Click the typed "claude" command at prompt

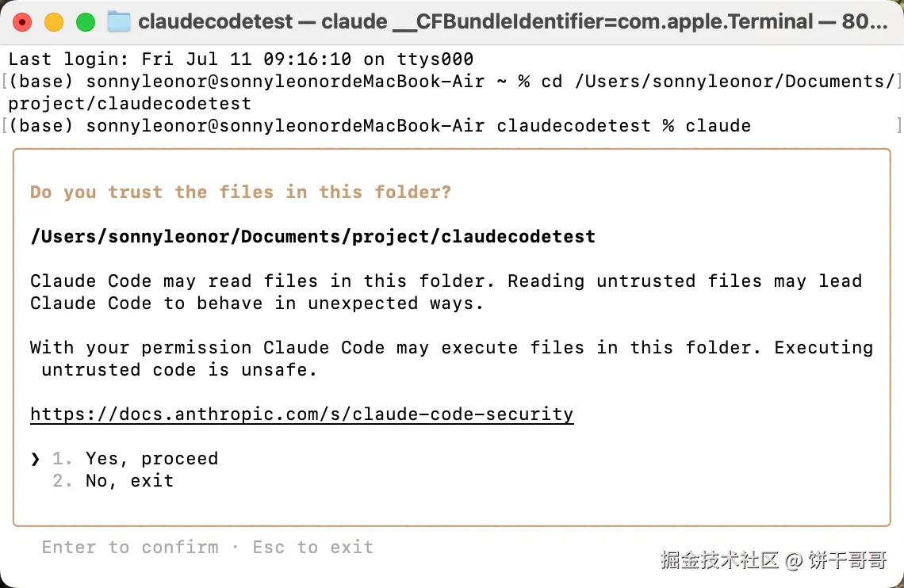pos(718,126)
